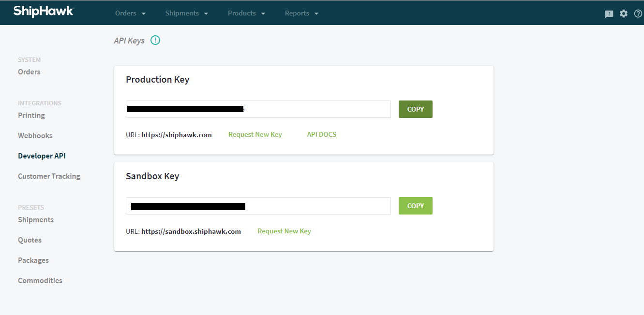Screen dimensions: 644x315
Task: Click the Sandbox Key input field
Action: point(258,206)
